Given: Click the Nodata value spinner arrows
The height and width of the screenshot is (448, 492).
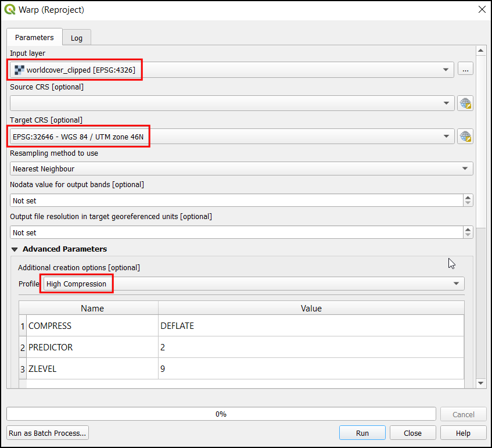Looking at the screenshot, I should pyautogui.click(x=468, y=200).
